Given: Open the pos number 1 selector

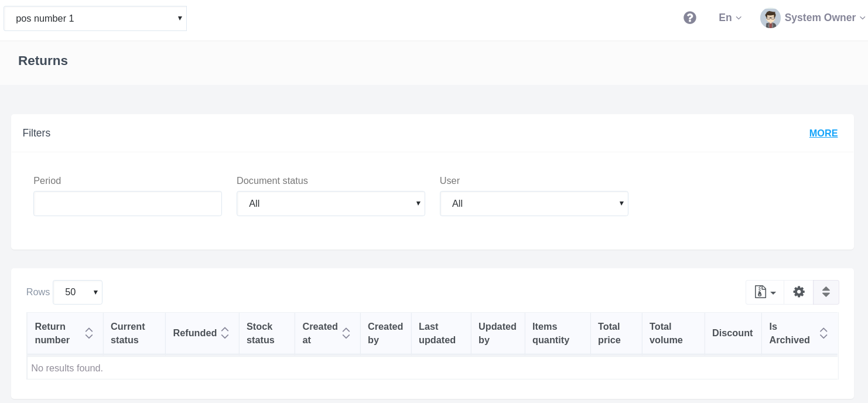Looking at the screenshot, I should [x=95, y=19].
